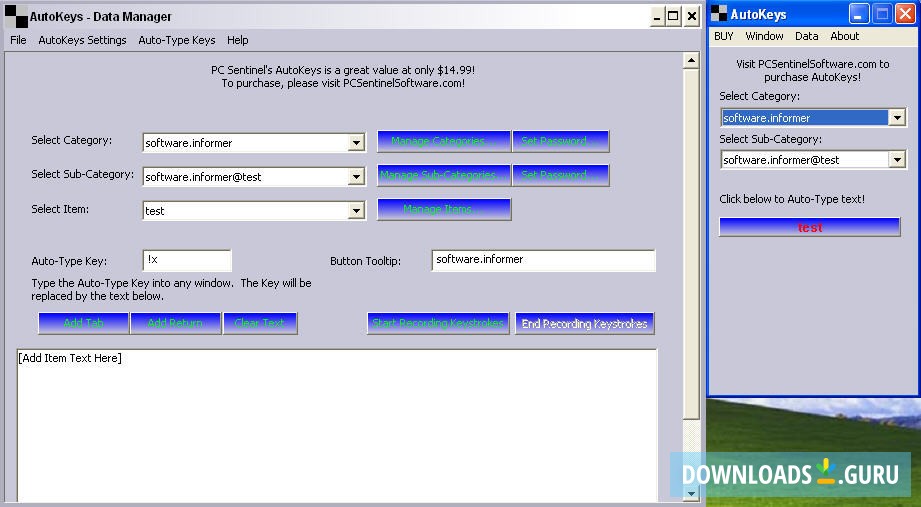Open the Help menu in Data Manager
Viewport: 921px width, 507px height.
click(237, 40)
